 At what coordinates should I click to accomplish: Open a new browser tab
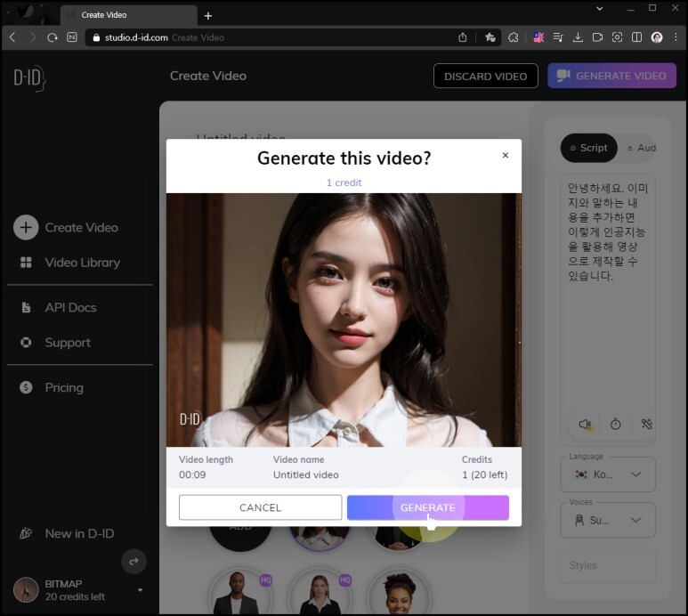208,16
